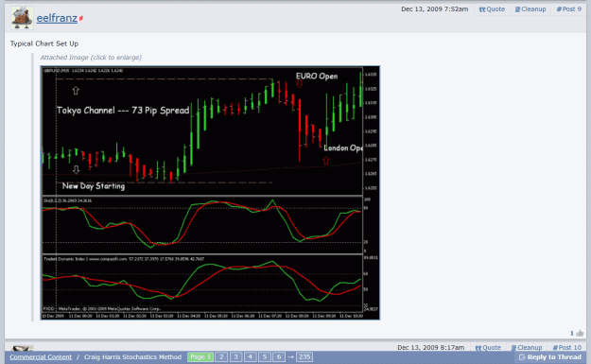
Task: Click the Post 10 timestamp Dec 13, 2009 8:17am
Action: pos(431,347)
